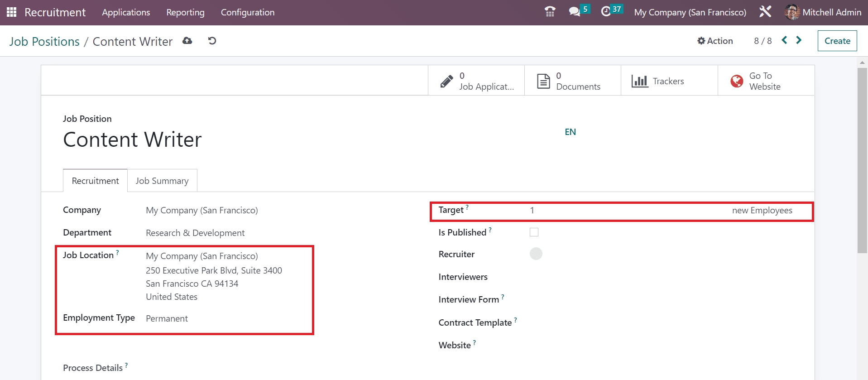Open the Configuration menu
The image size is (868, 380).
pos(247,12)
